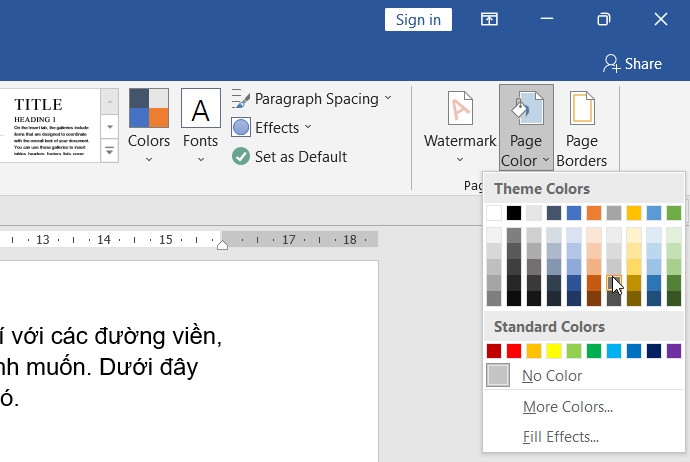Viewport: 690px width, 462px height.
Task: Open the Watermark gallery
Action: [x=460, y=127]
